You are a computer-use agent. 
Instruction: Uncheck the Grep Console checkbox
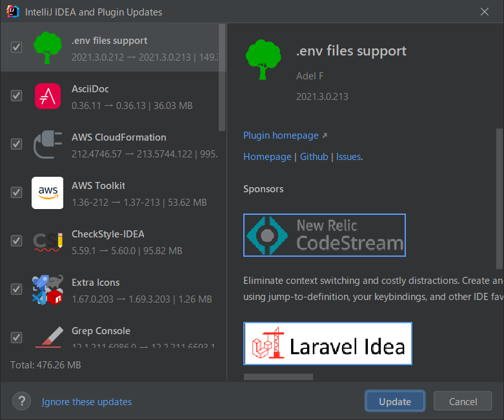tap(16, 337)
